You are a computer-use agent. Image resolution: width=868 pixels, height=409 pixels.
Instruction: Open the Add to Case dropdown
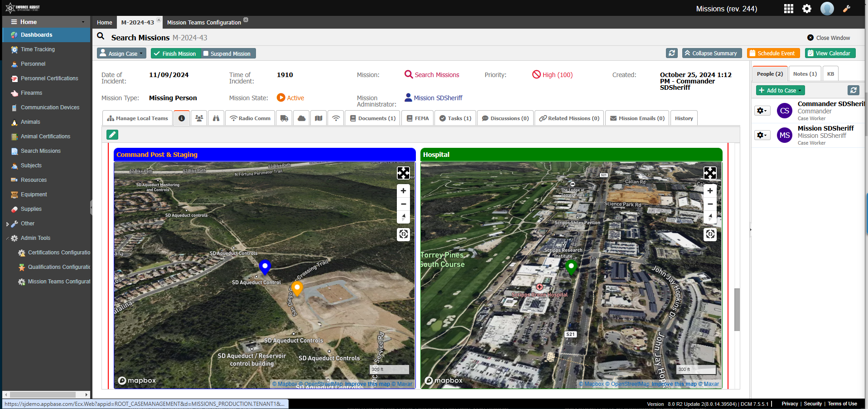pyautogui.click(x=781, y=90)
